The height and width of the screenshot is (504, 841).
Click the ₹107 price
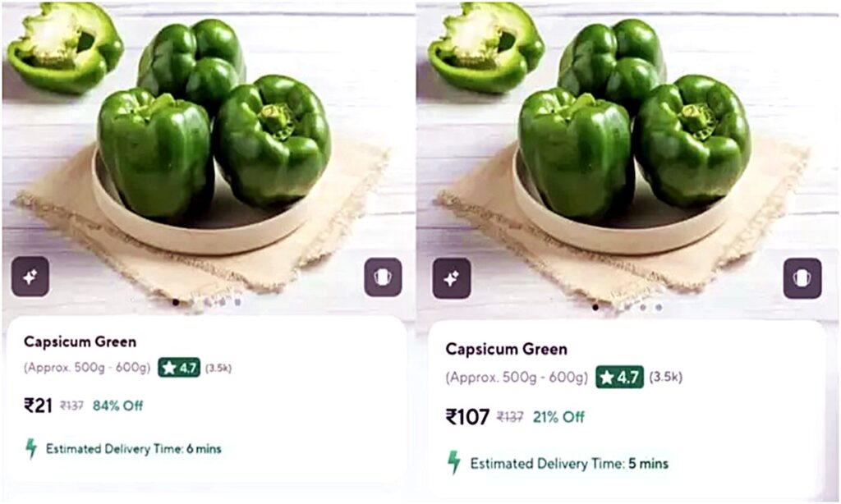pyautogui.click(x=467, y=417)
